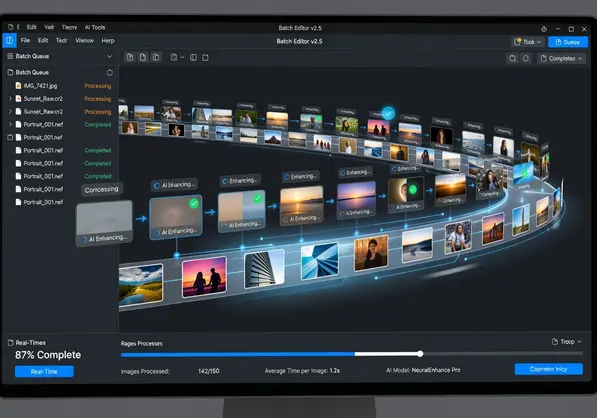Open the File menu
Viewport: 597px width, 418px height.
tap(25, 40)
